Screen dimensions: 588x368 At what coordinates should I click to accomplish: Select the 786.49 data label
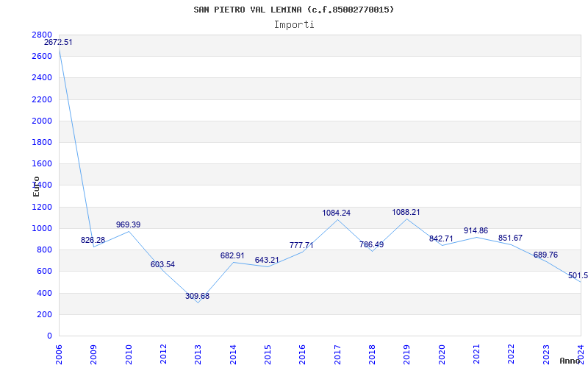(371, 245)
